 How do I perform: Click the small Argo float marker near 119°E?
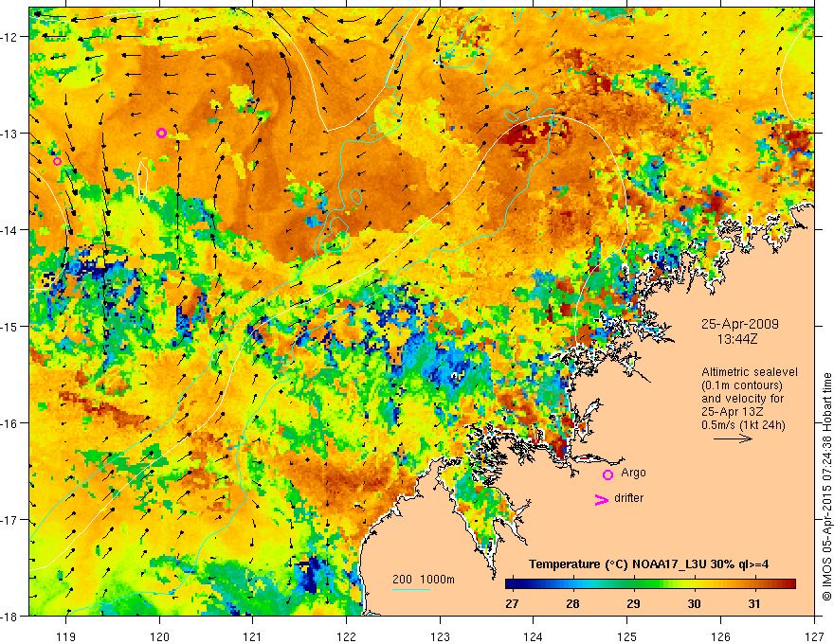pyautogui.click(x=58, y=161)
